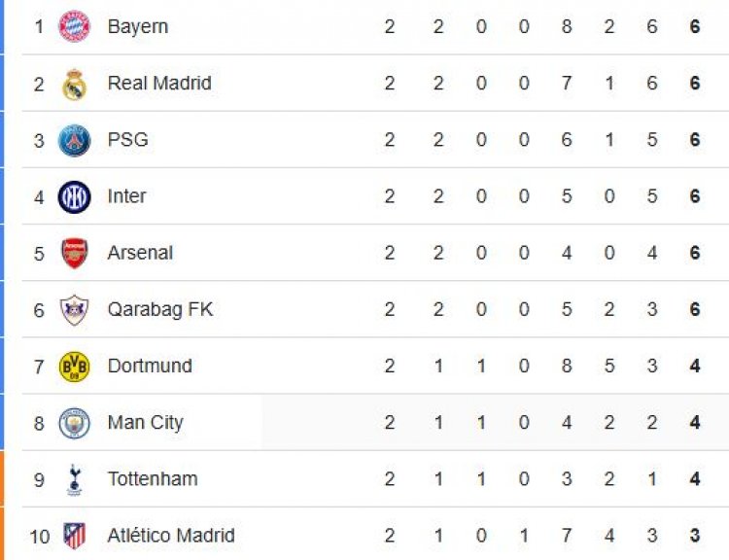
Task: Open the Atlético Madrid team link
Action: 171,536
